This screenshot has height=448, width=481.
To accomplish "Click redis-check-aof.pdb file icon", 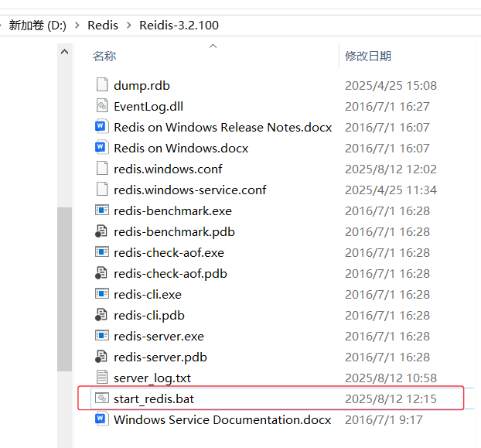I will click(101, 273).
